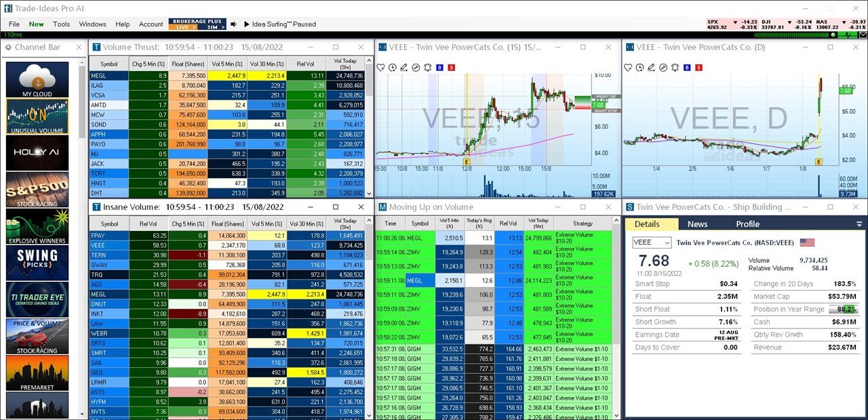
Task: Click the green New menu button
Action: click(x=36, y=24)
